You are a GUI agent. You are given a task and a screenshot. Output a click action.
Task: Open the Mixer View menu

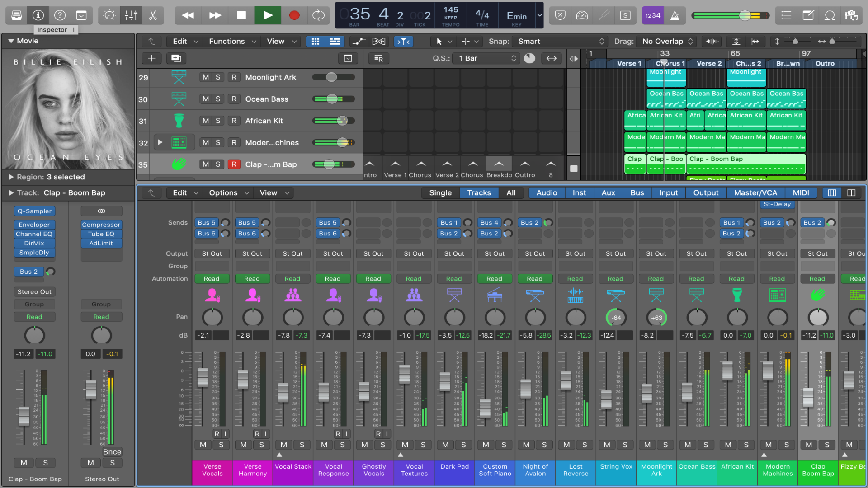274,193
